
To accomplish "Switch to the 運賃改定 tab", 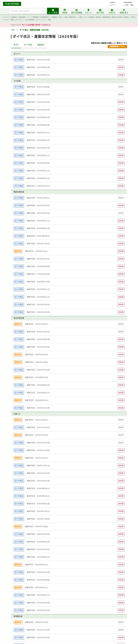I will coord(41,45).
